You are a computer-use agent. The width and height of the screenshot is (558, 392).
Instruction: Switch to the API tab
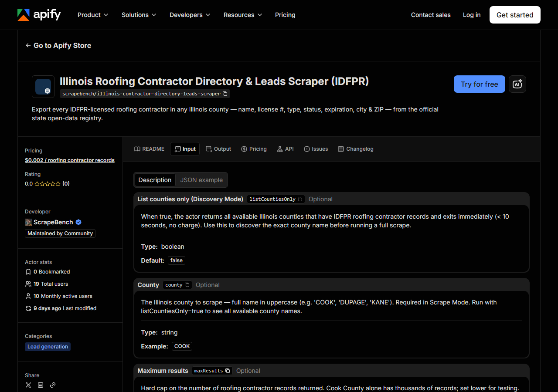click(285, 149)
